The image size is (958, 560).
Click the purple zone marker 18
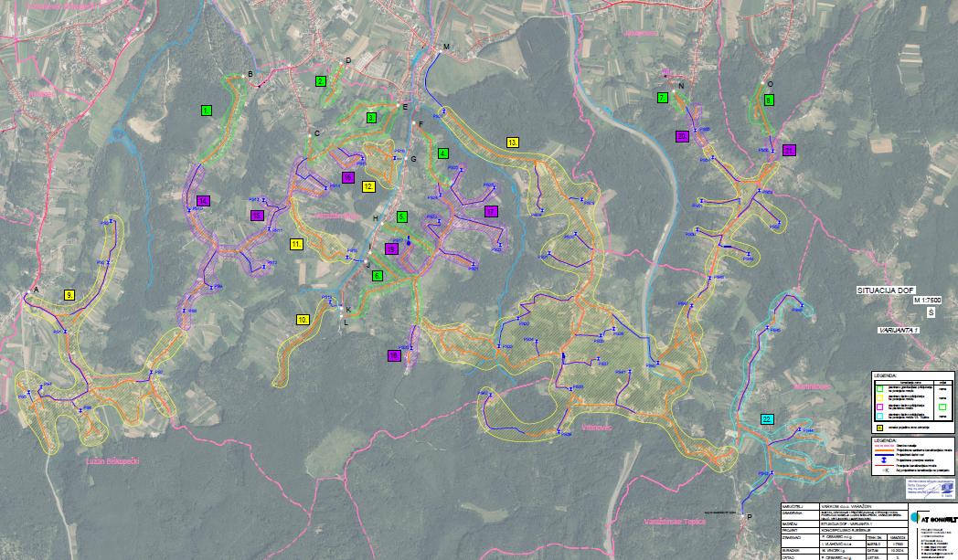pos(394,356)
